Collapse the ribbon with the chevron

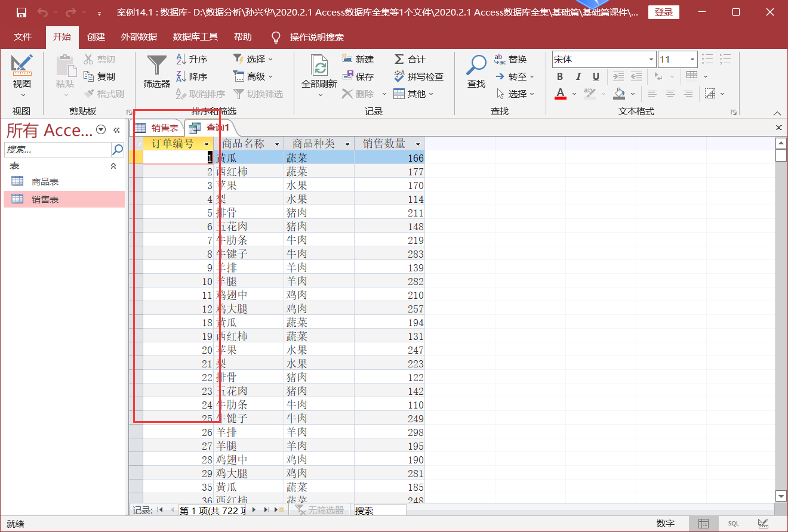(x=777, y=113)
